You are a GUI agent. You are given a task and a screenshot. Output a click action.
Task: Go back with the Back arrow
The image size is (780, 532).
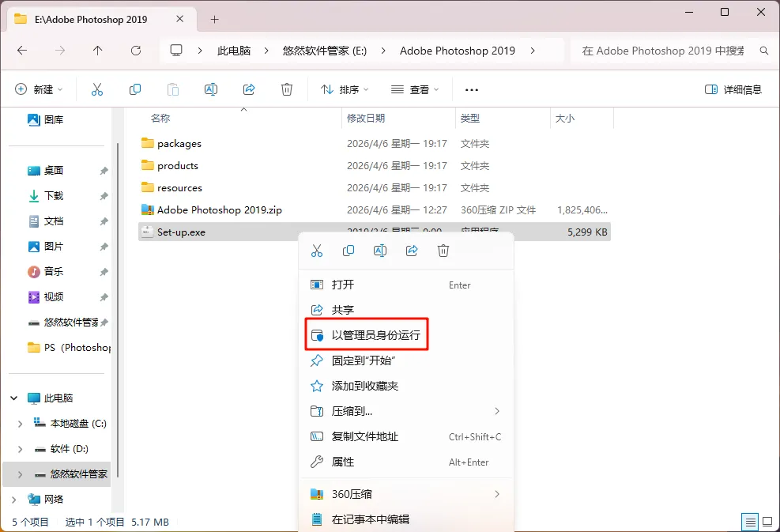coord(22,51)
